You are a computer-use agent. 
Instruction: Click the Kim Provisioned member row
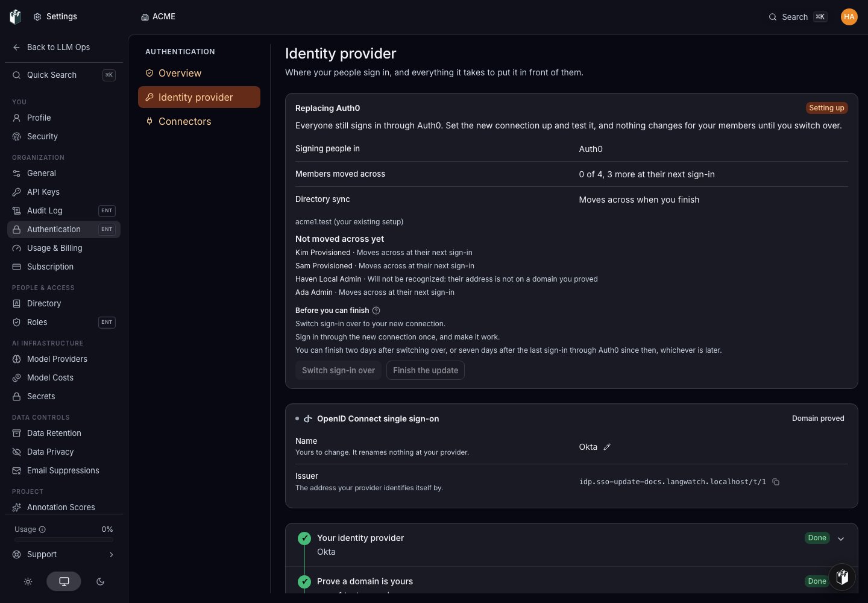pos(384,253)
